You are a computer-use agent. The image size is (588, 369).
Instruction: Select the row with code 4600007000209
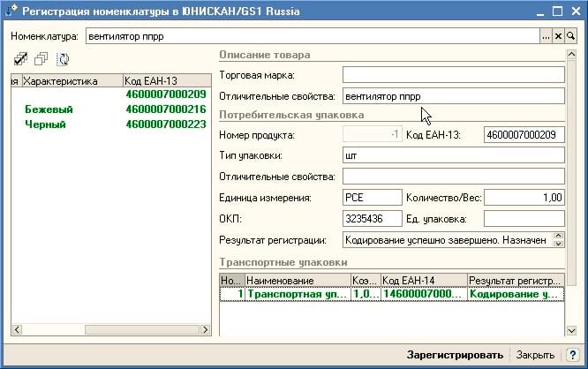111,94
